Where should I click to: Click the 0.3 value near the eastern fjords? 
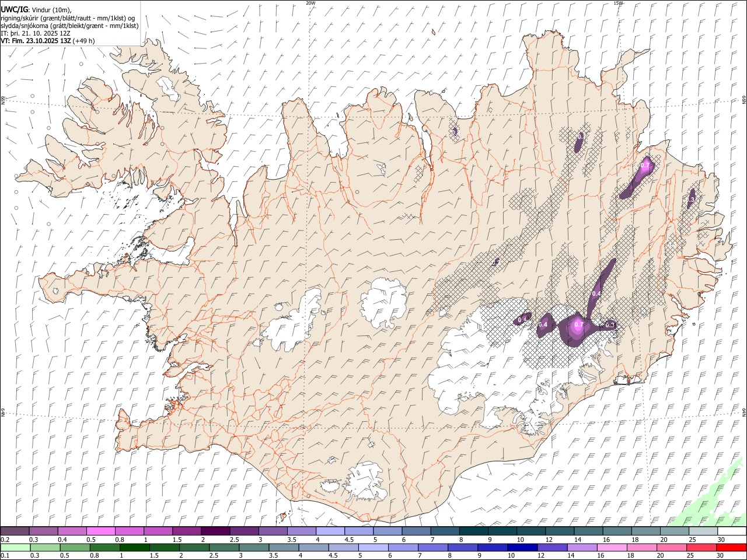(x=690, y=199)
